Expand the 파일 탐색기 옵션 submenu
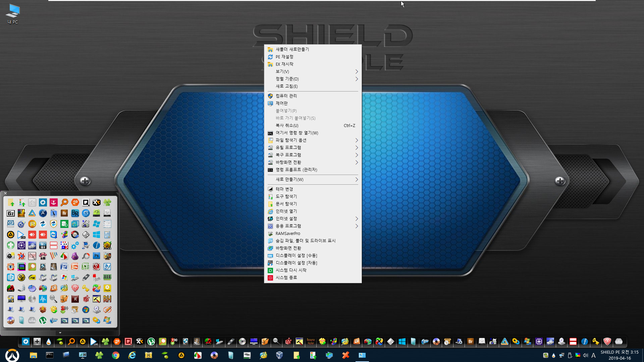Image resolution: width=644 pixels, height=362 pixels. pyautogui.click(x=313, y=140)
